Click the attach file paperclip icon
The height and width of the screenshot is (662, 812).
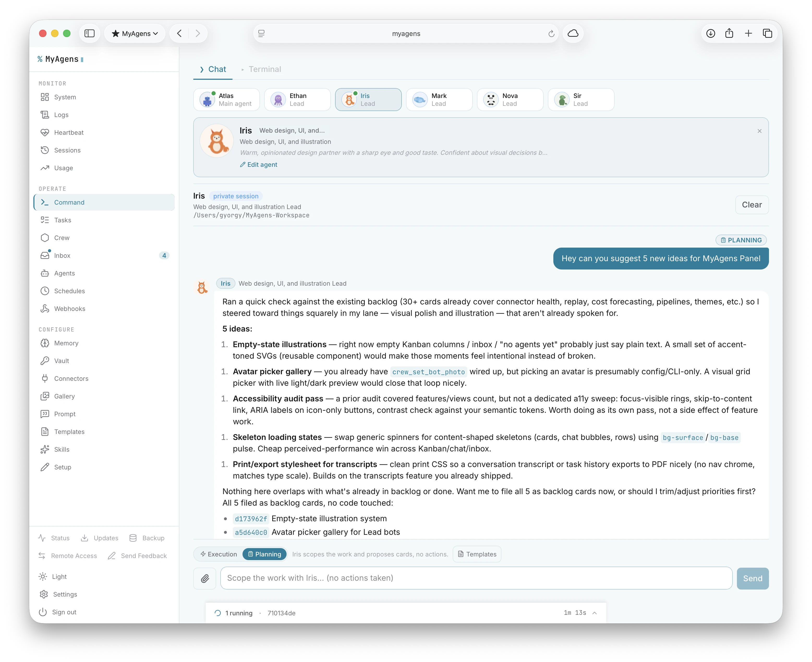tap(205, 579)
